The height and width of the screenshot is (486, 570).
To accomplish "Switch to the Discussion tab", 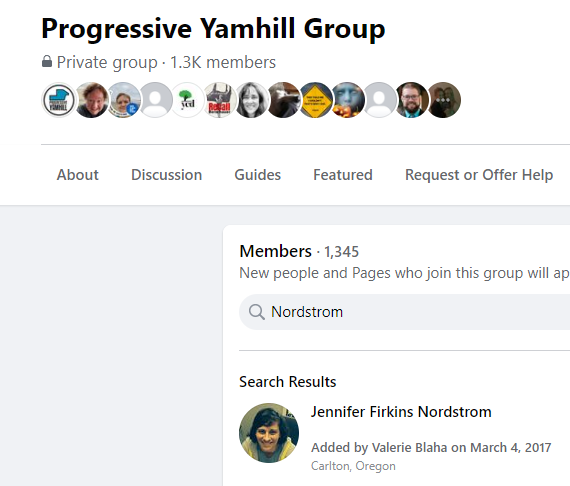I will point(166,175).
